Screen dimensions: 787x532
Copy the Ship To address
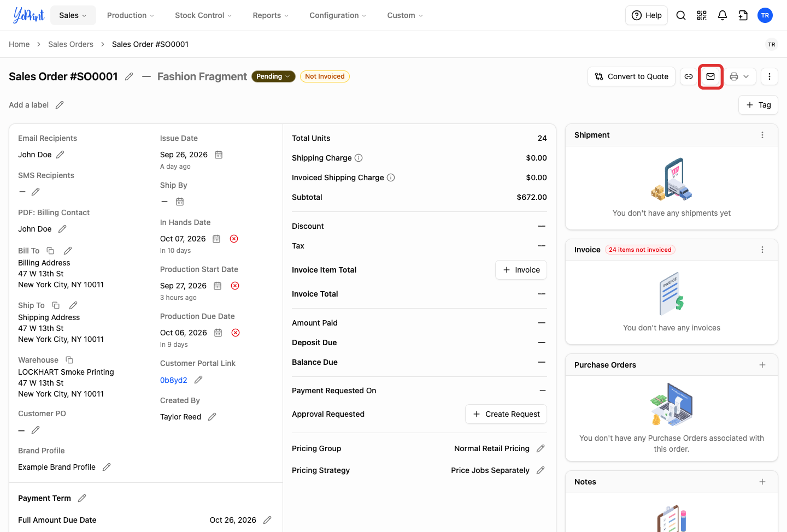point(56,305)
